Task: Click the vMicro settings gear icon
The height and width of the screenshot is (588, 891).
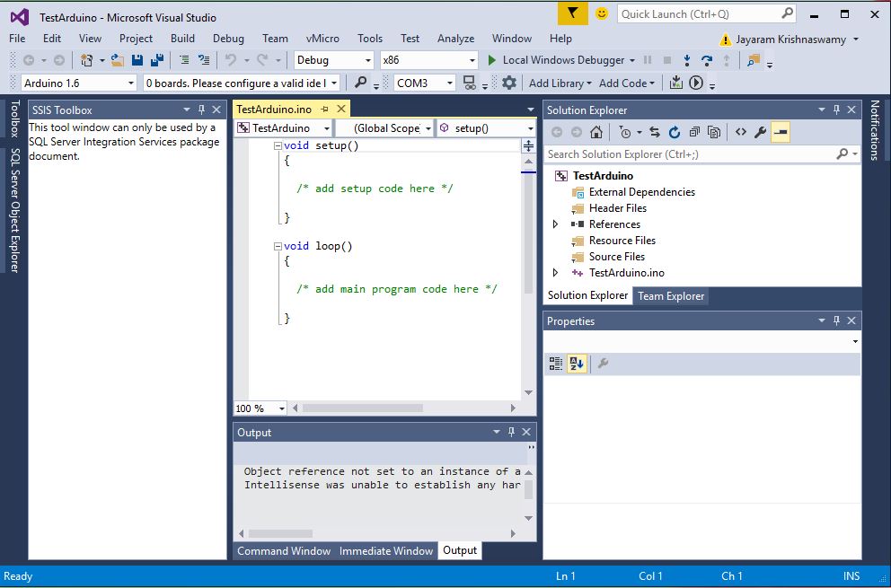Action: coord(508,83)
